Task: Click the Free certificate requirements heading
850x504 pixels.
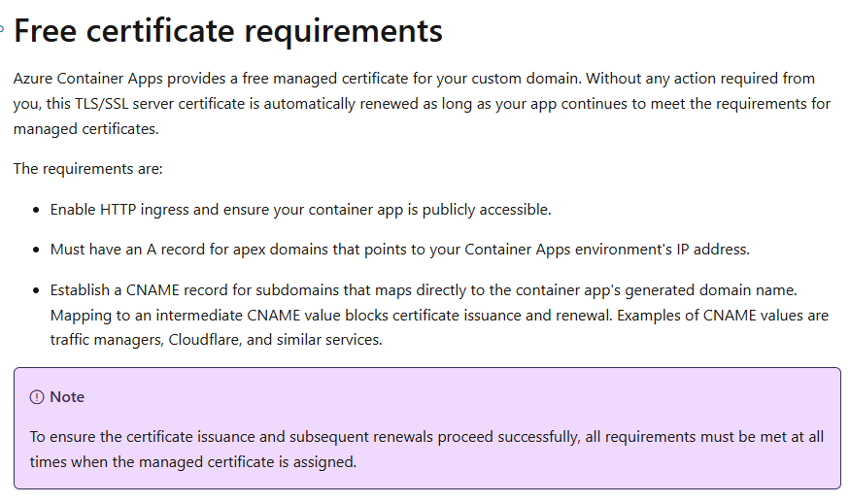Action: tap(228, 31)
